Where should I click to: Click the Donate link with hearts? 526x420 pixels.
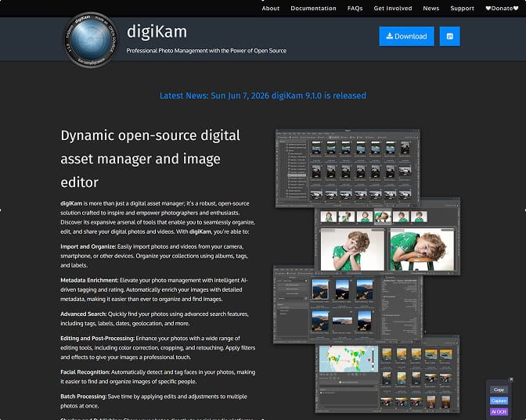coord(502,9)
